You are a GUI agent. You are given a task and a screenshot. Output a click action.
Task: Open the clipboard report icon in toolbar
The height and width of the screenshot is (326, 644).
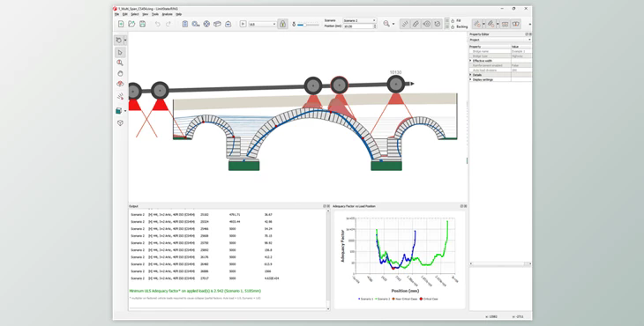coord(185,24)
